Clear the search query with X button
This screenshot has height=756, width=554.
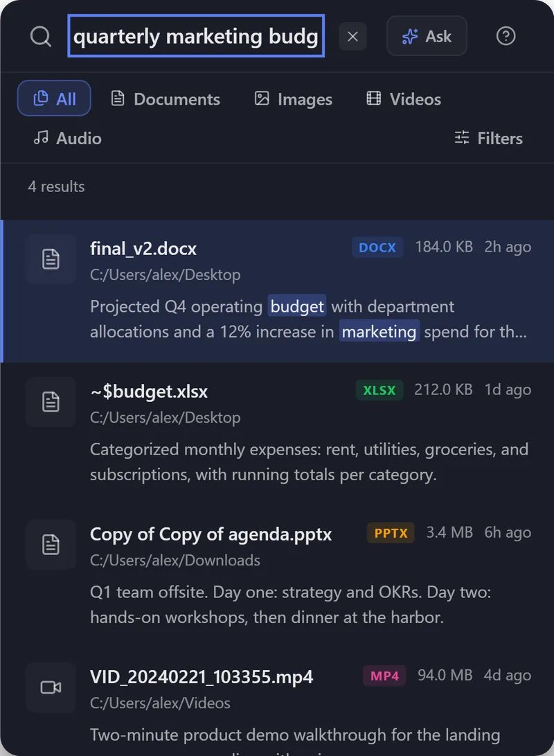(352, 36)
